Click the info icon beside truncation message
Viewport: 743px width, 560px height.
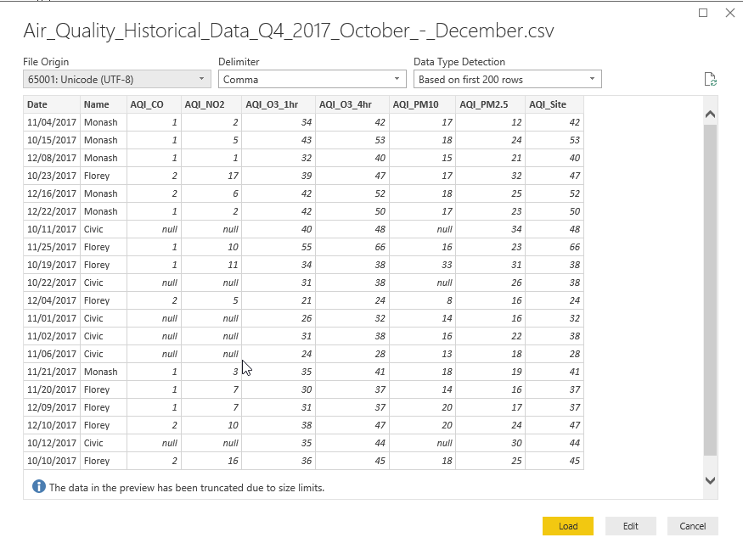tap(38, 487)
